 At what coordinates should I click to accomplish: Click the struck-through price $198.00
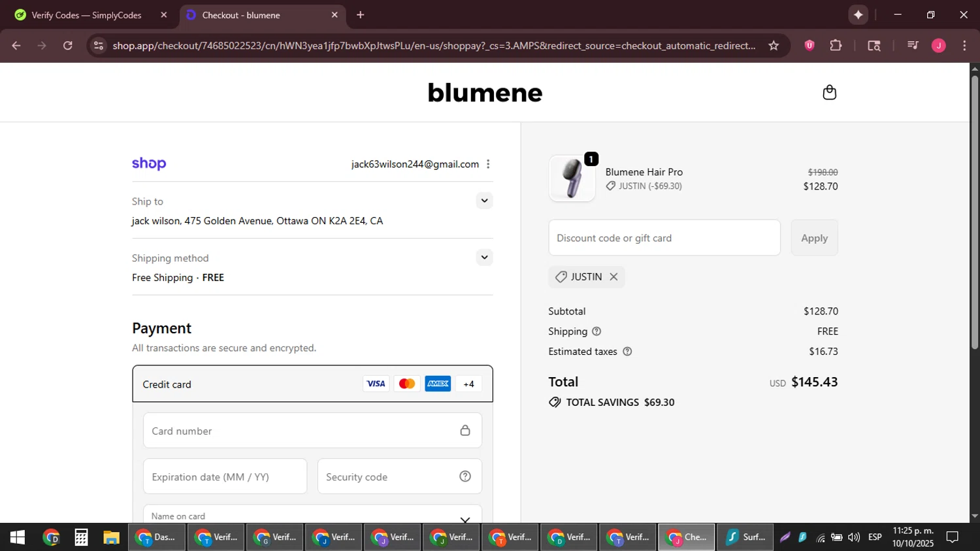click(823, 172)
